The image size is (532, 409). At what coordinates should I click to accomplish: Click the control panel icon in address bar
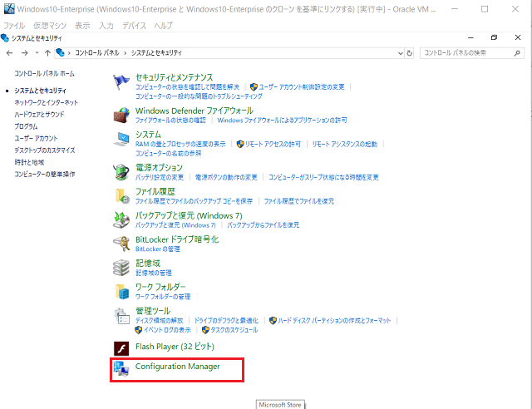click(x=61, y=52)
